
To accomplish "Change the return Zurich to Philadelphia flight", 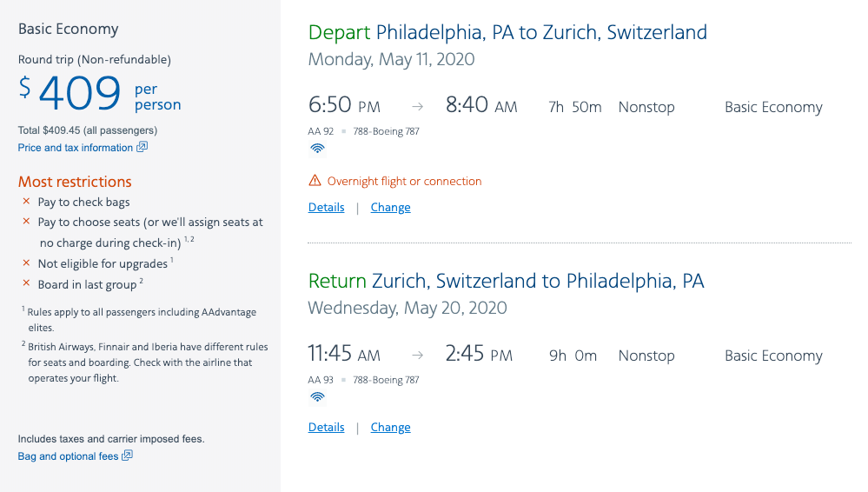I will (x=390, y=428).
